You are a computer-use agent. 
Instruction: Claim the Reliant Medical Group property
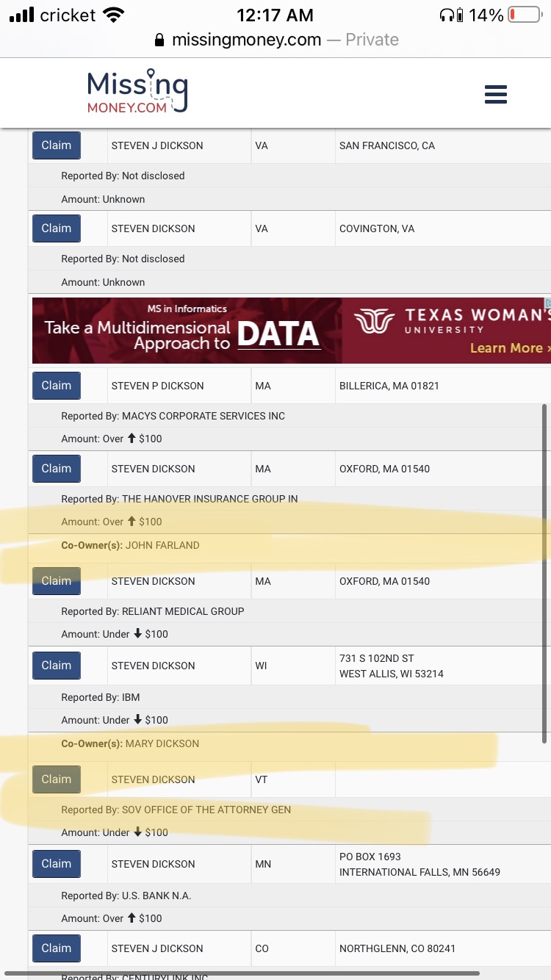57,581
